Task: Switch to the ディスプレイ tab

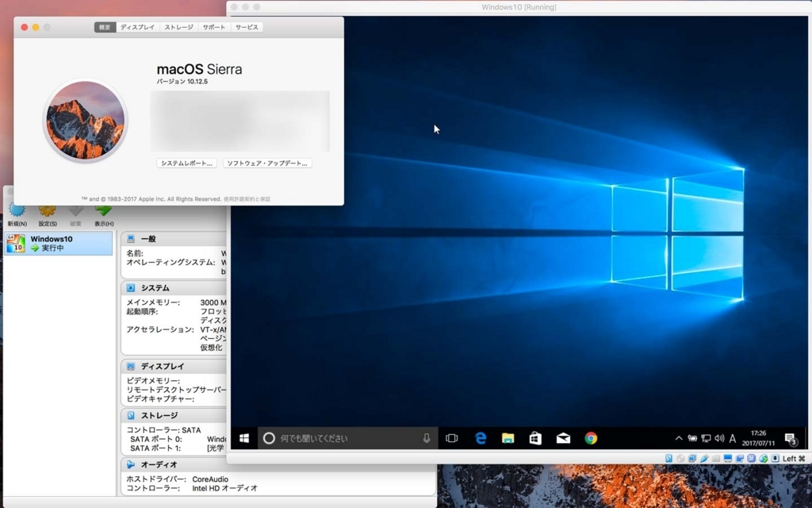Action: [138, 27]
